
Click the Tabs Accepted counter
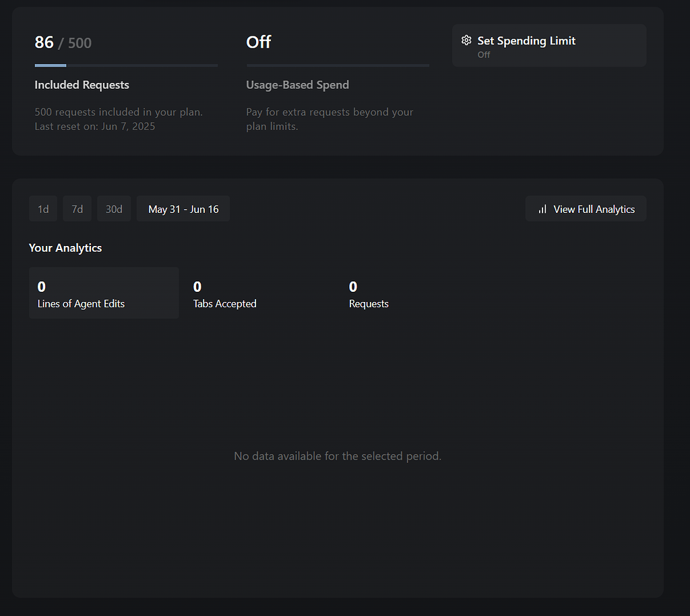click(224, 295)
